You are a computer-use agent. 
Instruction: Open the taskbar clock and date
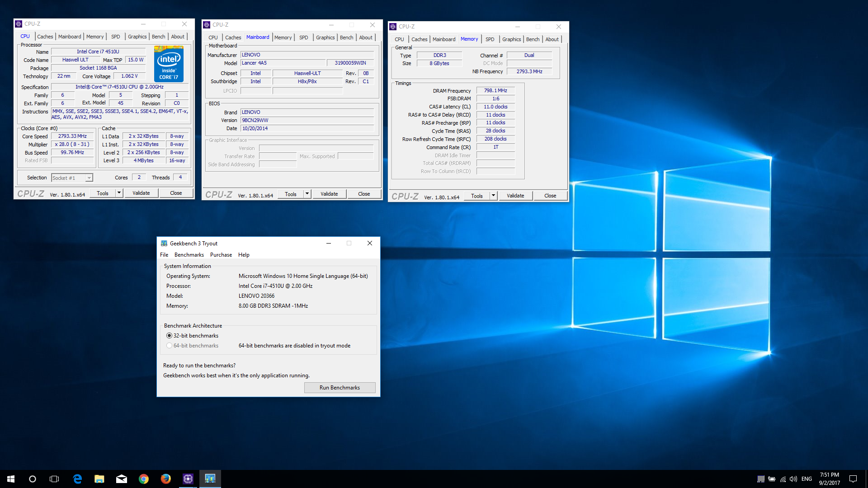(830, 479)
